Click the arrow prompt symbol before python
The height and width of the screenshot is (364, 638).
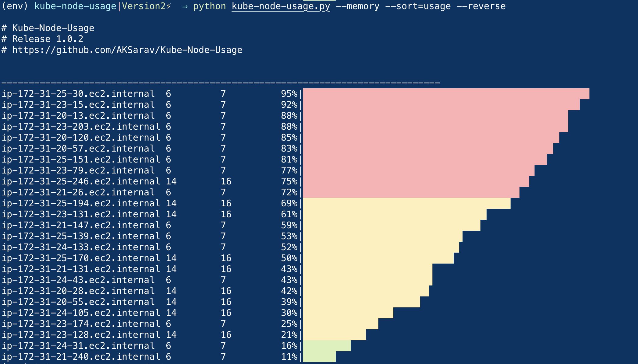[x=185, y=6]
